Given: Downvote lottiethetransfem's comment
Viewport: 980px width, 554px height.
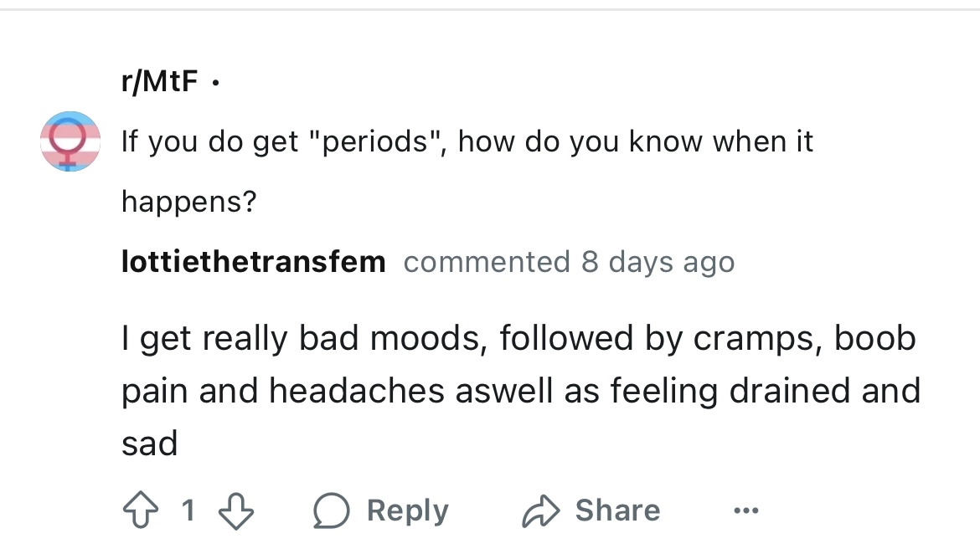Looking at the screenshot, I should [x=238, y=510].
